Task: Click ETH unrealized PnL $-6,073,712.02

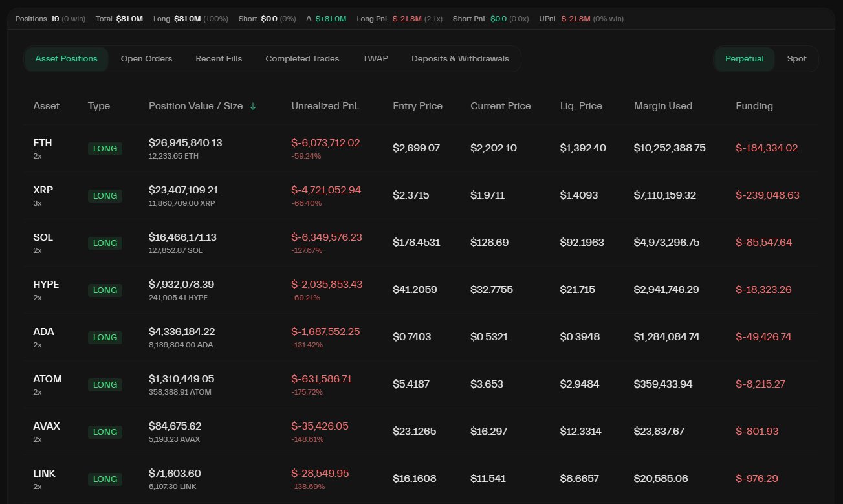Action: pyautogui.click(x=325, y=143)
